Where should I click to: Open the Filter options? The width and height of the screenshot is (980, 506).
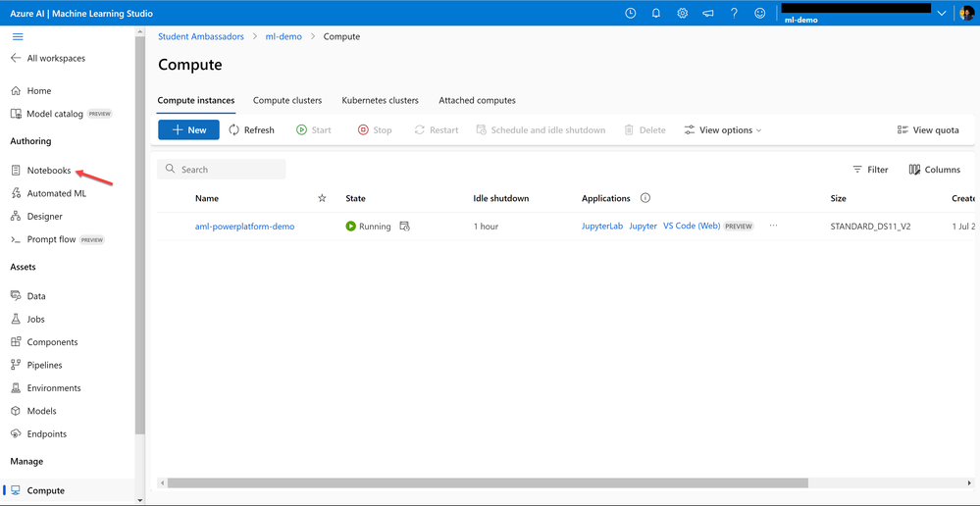(x=871, y=170)
